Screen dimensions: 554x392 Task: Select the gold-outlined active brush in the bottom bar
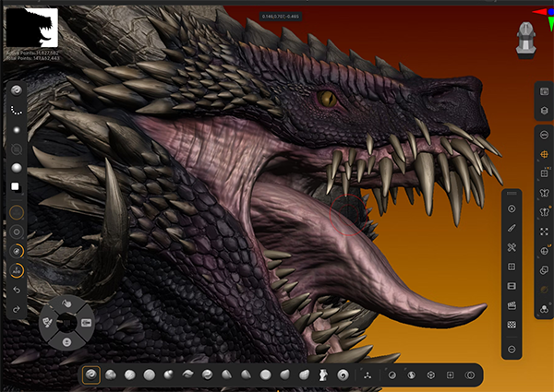(91, 374)
